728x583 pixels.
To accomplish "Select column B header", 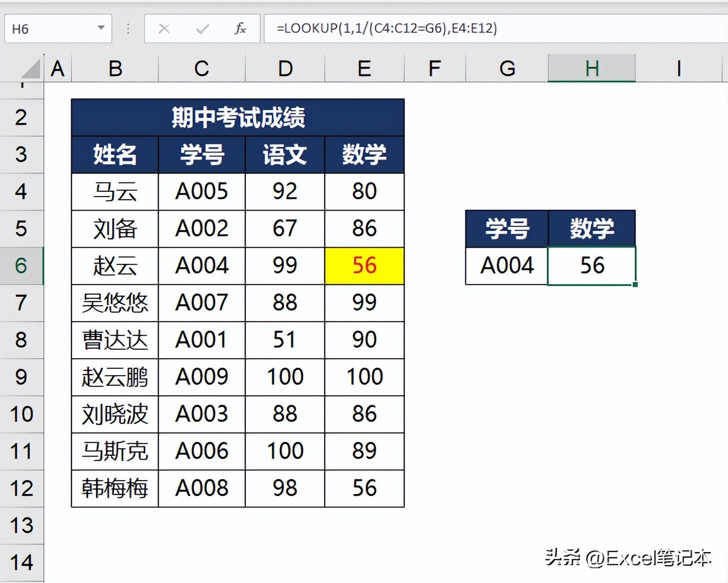I will pos(115,69).
